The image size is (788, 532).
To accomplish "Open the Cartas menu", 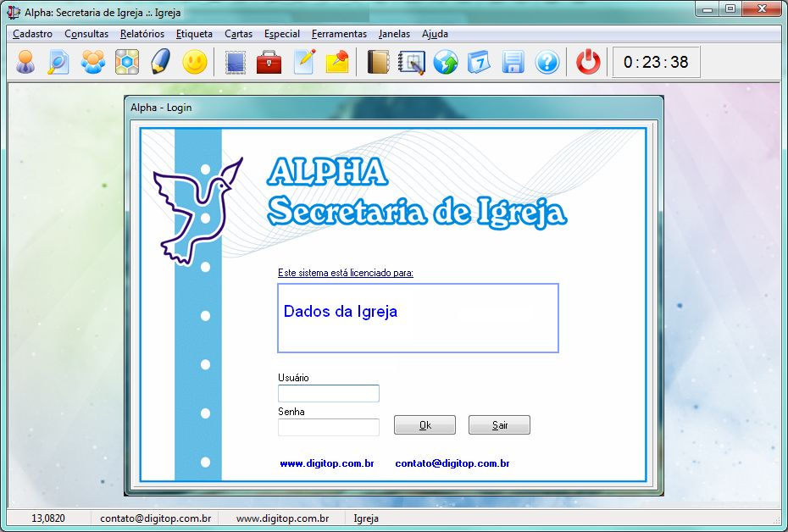I will (238, 34).
